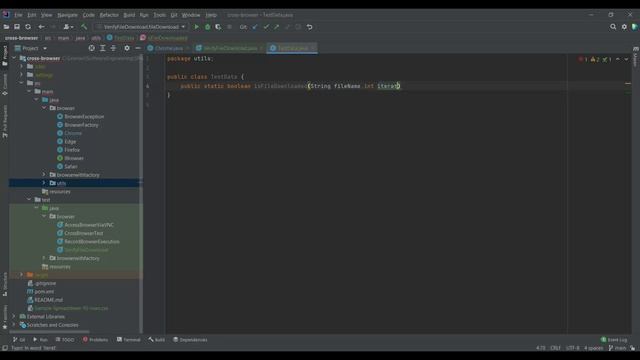Viewport: 640px width, 360px height.
Task: Click the Back navigation arrow
Action: point(41,27)
